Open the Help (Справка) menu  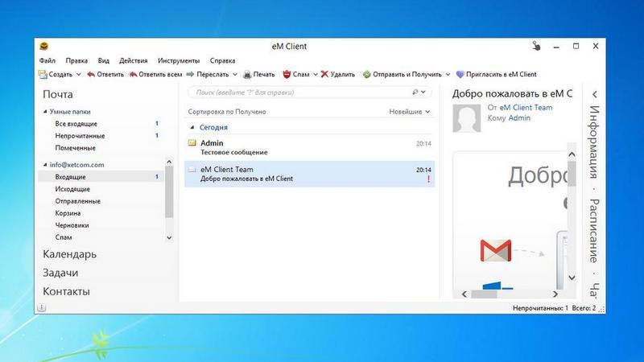(x=223, y=60)
